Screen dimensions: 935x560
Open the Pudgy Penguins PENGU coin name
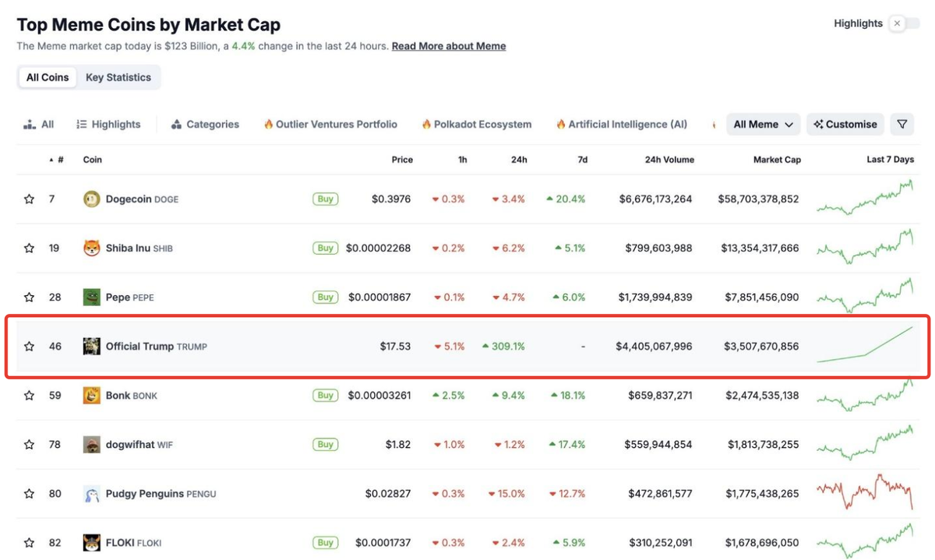coord(161,494)
